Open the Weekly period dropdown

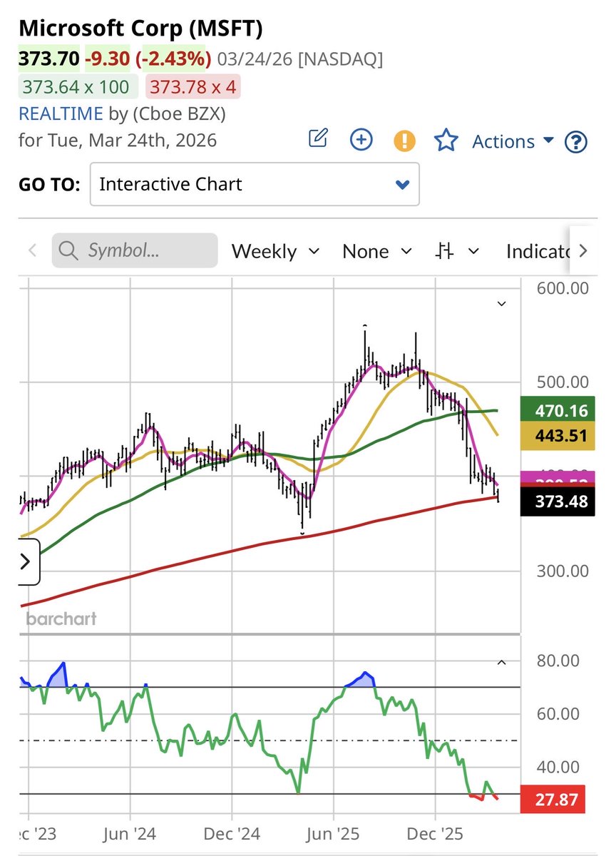pyautogui.click(x=275, y=251)
